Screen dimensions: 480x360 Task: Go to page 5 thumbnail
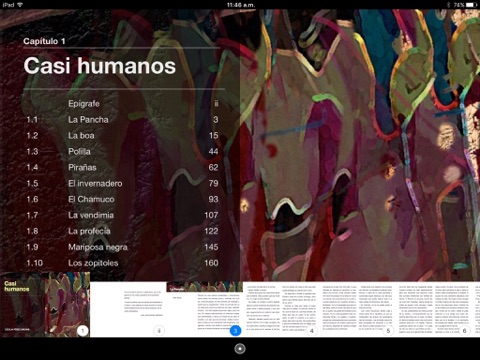pos(357,309)
